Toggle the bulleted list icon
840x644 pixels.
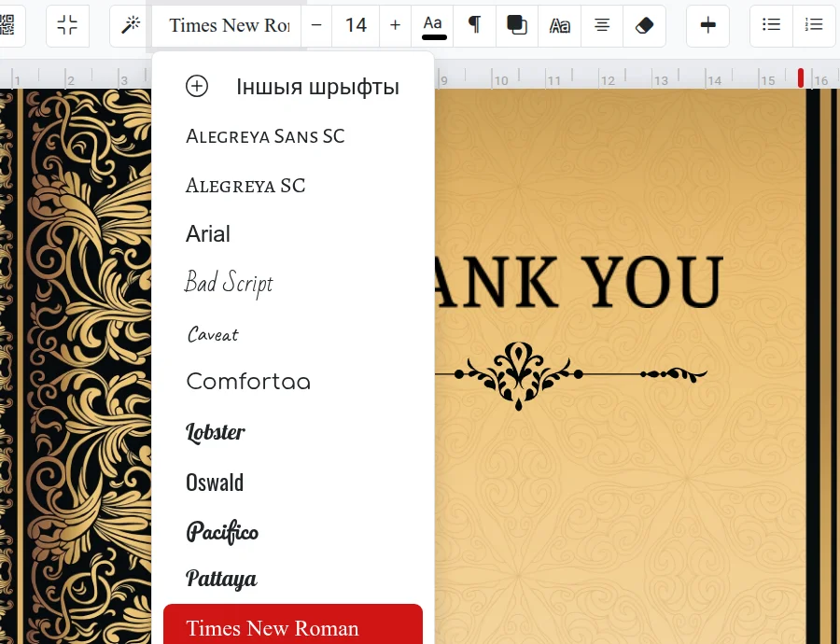pyautogui.click(x=771, y=25)
